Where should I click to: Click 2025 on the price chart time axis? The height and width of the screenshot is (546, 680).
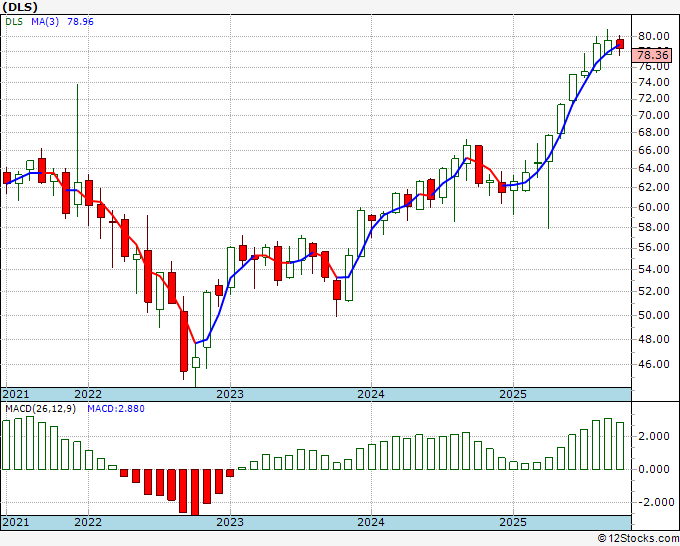pos(513,394)
